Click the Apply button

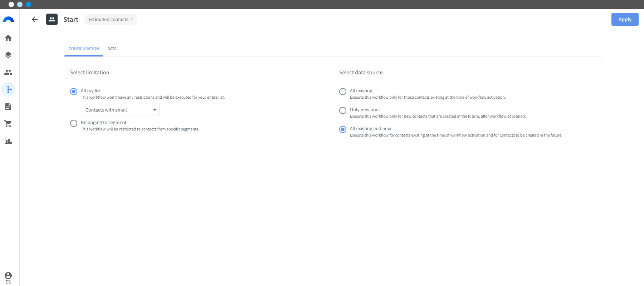pyautogui.click(x=625, y=19)
